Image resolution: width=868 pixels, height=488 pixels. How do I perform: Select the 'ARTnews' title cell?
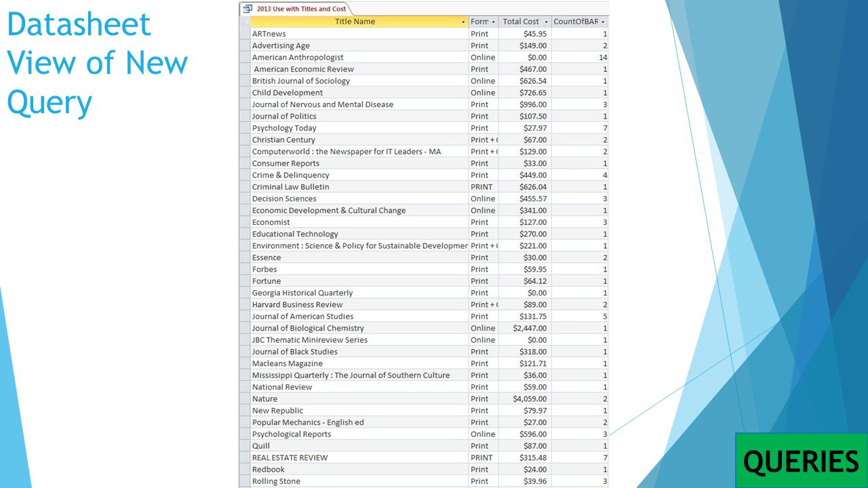click(x=359, y=34)
